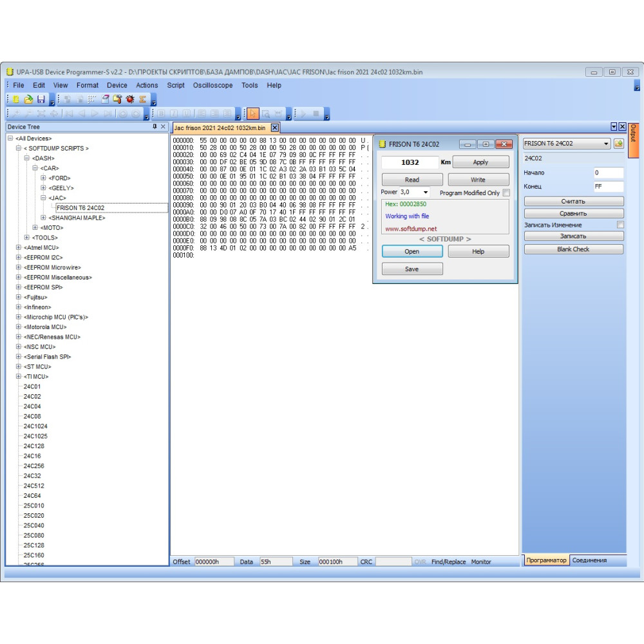Select FRISON T6 24C02 in Device Tree
Screen dimensions: 644x644
[80, 208]
